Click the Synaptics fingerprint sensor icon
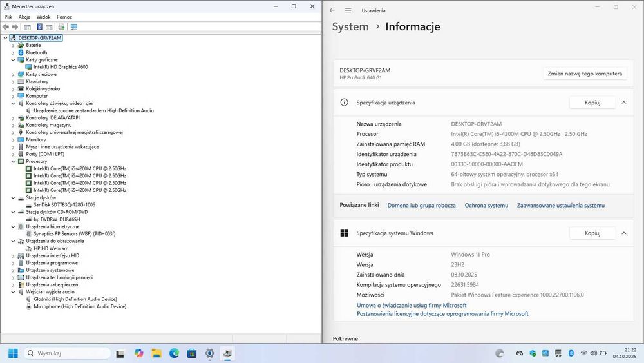The image size is (644, 363). pos(29,234)
